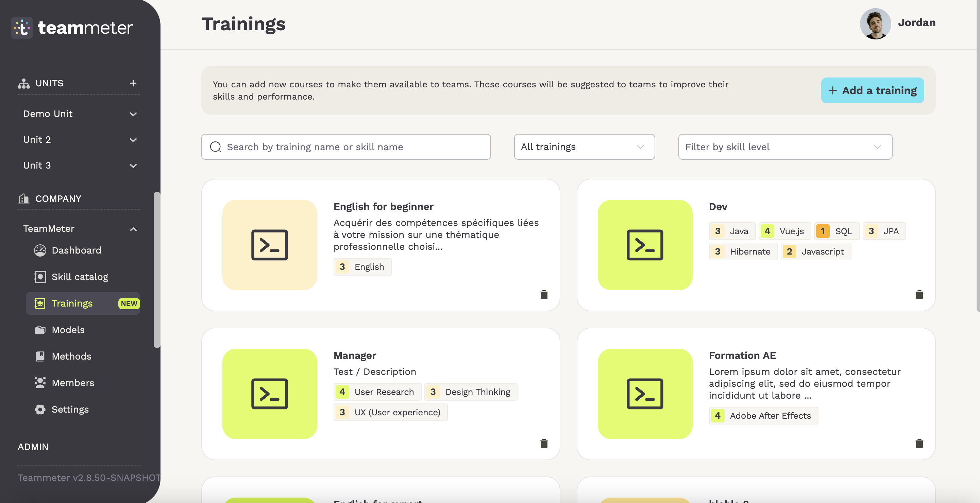Click the User Research skill tag

tap(377, 392)
